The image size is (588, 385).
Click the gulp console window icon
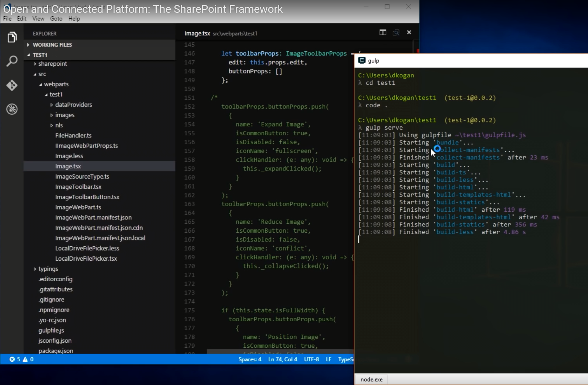[x=362, y=61]
